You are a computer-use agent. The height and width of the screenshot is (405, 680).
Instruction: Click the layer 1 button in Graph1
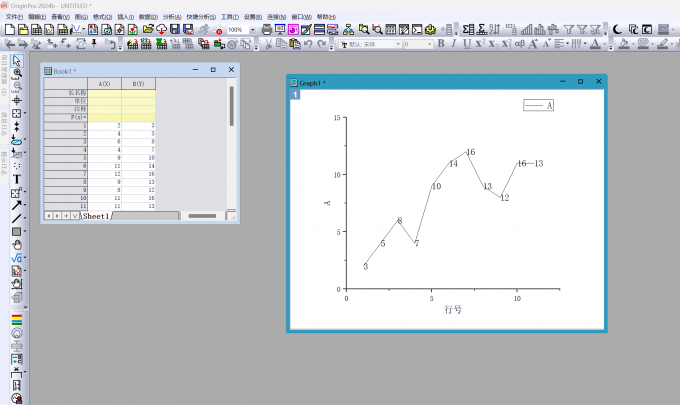(x=295, y=95)
